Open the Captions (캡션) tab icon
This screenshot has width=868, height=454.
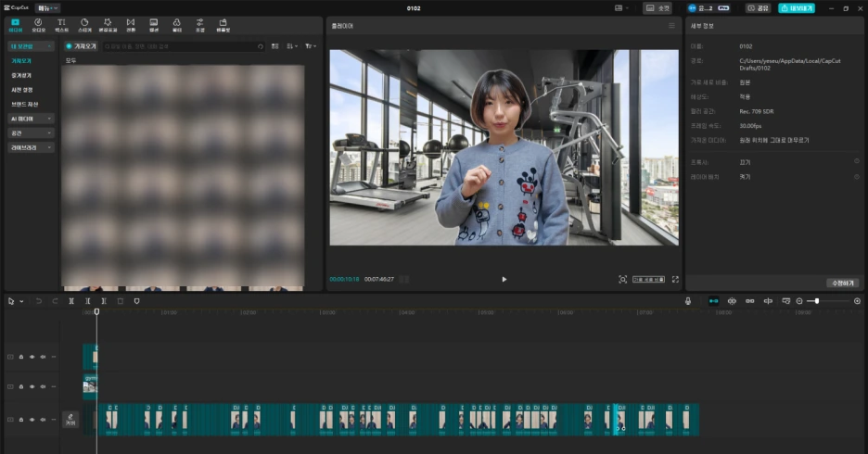153,25
